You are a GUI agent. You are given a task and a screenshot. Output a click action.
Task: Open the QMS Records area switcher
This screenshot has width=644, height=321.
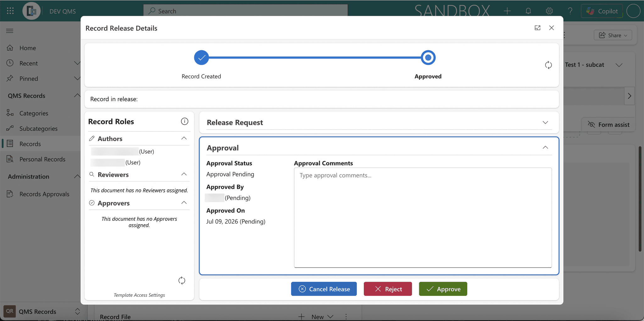42,312
